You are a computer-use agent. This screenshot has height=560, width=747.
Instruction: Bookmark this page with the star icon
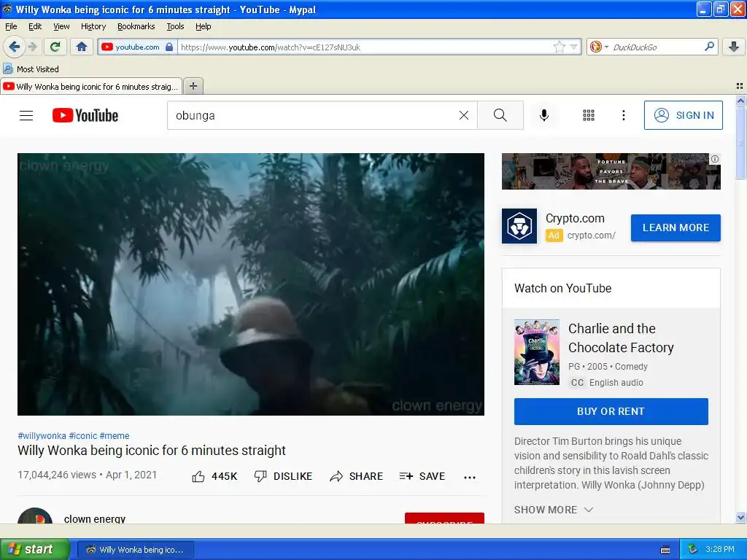tap(560, 47)
